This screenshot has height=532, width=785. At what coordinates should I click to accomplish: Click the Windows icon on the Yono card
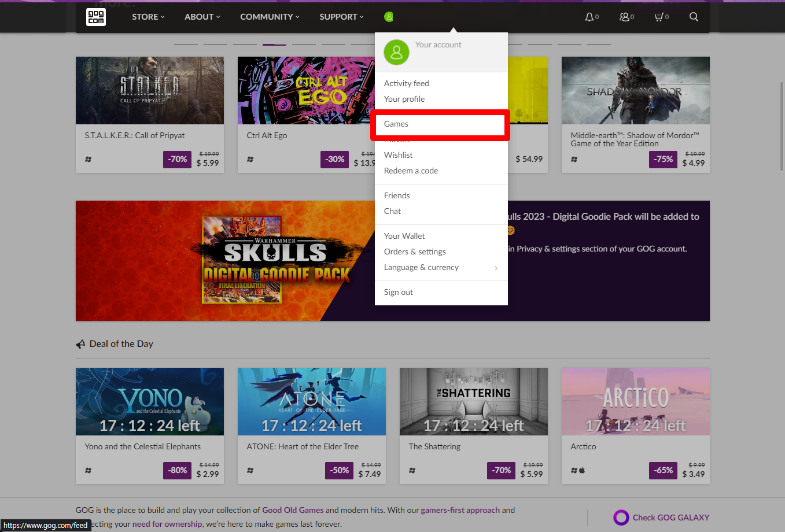(x=89, y=470)
